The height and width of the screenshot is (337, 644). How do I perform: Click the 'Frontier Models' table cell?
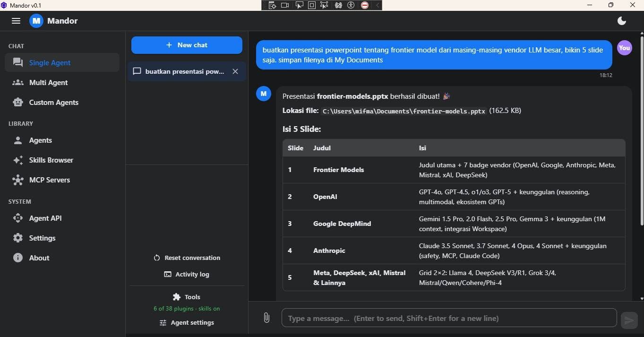[x=339, y=170]
